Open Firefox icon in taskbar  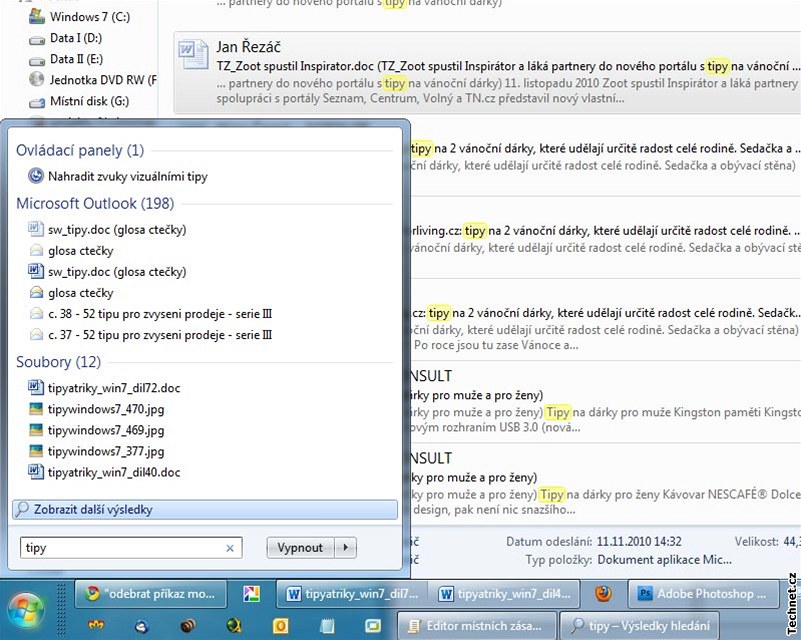603,594
